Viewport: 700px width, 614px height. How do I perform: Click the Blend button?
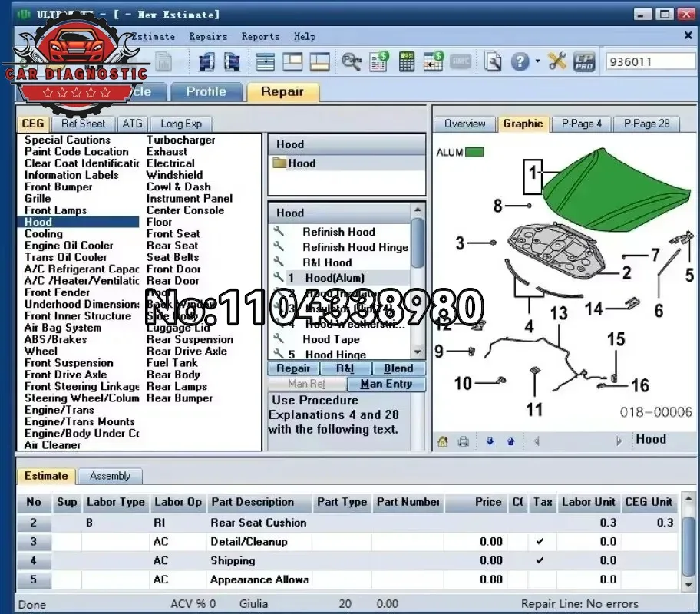(x=398, y=368)
